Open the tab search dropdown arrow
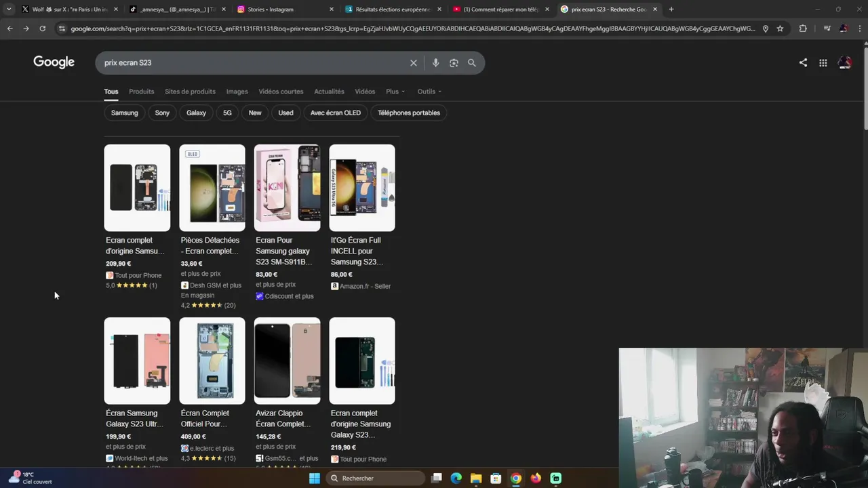868x488 pixels. click(9, 9)
